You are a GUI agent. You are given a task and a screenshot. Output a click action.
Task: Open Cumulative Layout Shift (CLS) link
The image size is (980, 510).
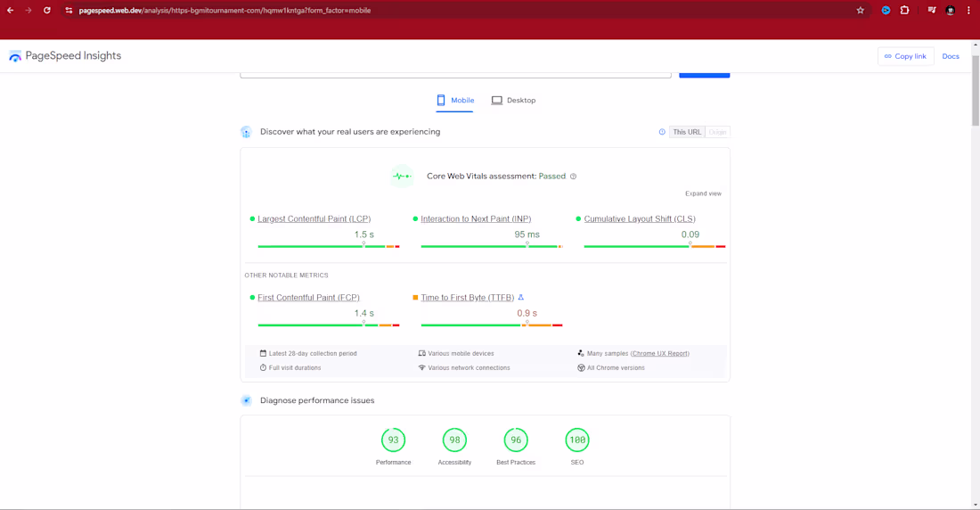pyautogui.click(x=640, y=219)
